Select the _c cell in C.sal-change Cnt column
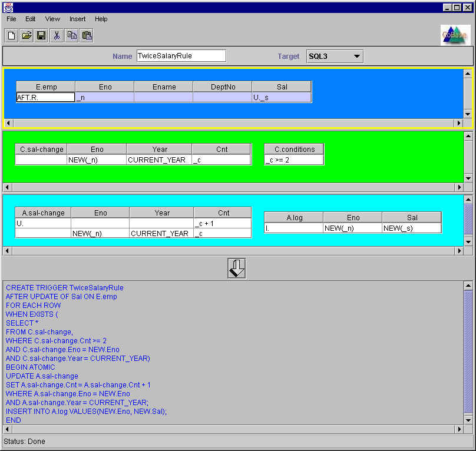The image size is (476, 451). (x=222, y=160)
